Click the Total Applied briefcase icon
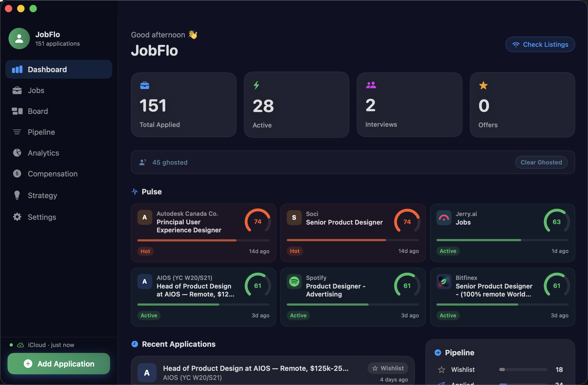The height and width of the screenshot is (385, 588). pyautogui.click(x=145, y=86)
